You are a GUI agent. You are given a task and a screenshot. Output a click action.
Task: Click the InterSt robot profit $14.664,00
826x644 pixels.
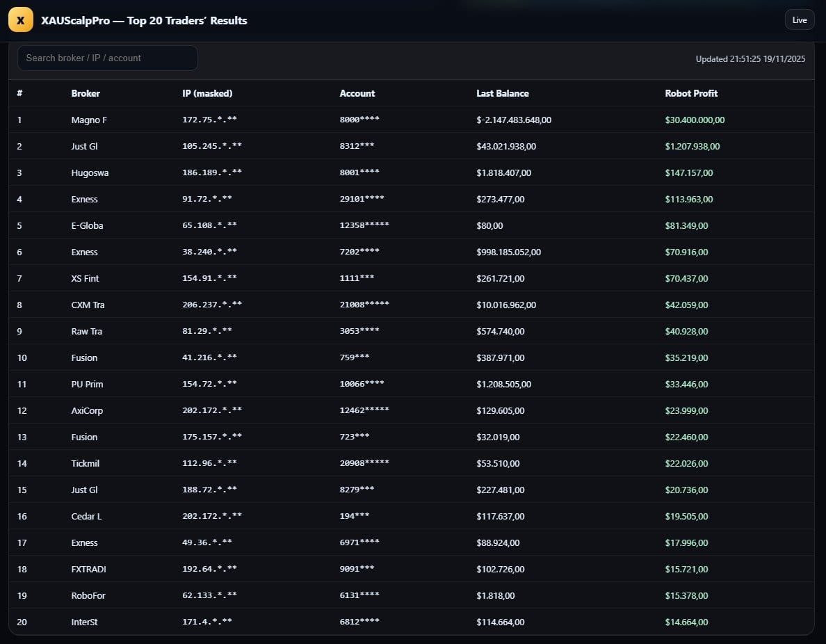[686, 622]
